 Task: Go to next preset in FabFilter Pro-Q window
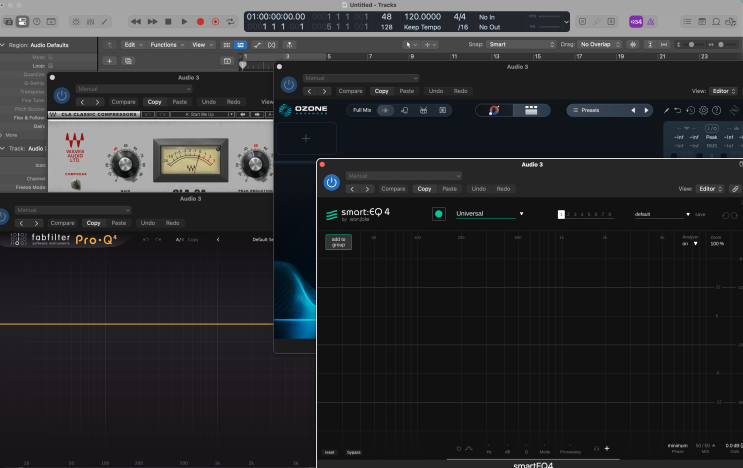click(36, 223)
